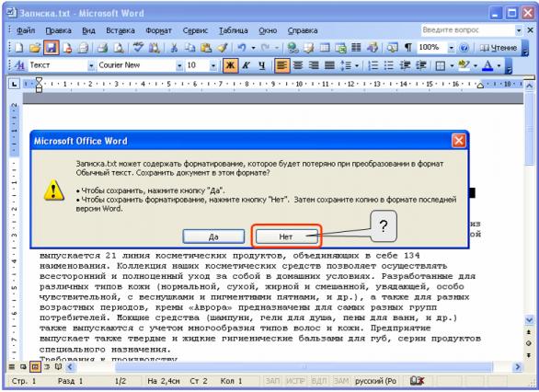The image size is (539, 392).
Task: Expand the Undo history arrow
Action: (x=253, y=48)
